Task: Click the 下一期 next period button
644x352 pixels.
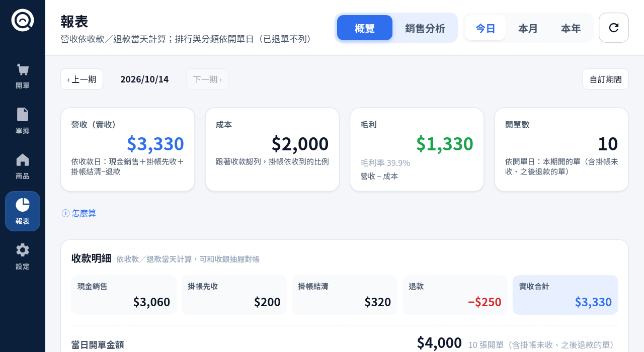Action: point(207,79)
